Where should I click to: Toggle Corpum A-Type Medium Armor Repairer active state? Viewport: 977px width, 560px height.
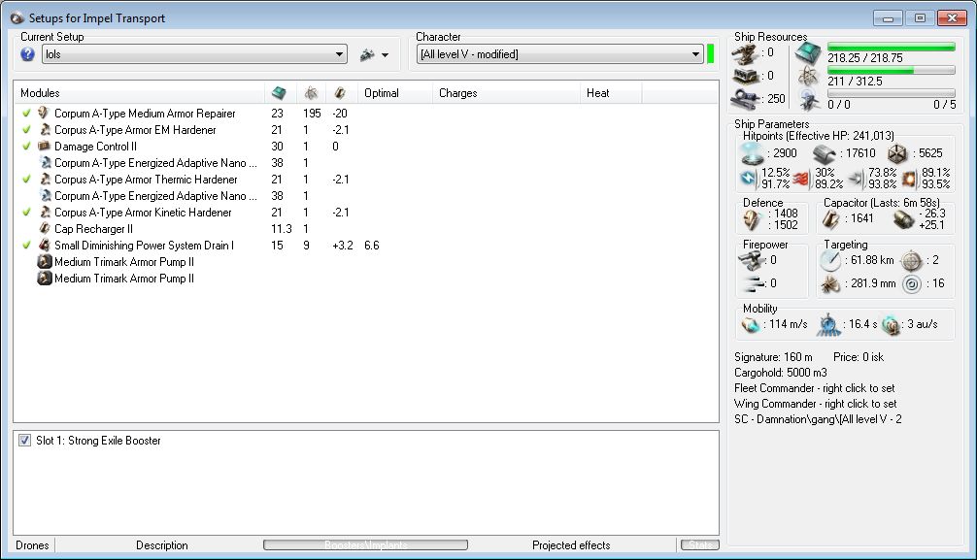[26, 114]
